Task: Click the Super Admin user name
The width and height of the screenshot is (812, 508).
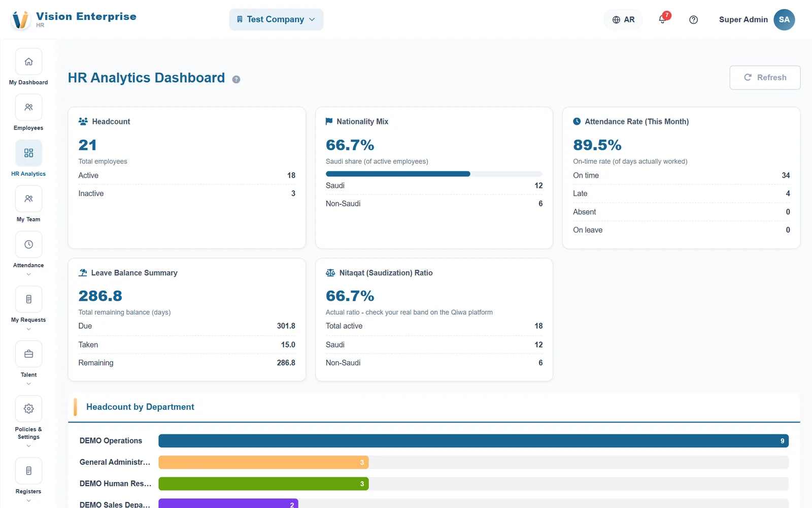Action: [743, 20]
